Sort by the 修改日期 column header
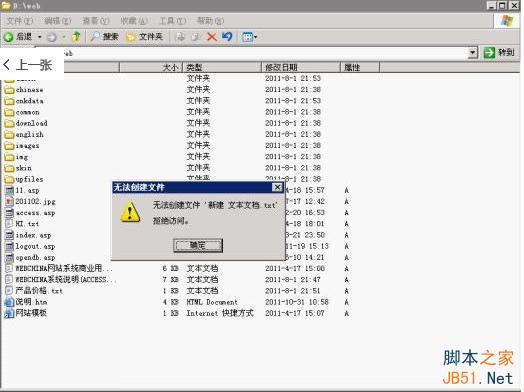Screen dimensions: 524x392 click(x=300, y=68)
